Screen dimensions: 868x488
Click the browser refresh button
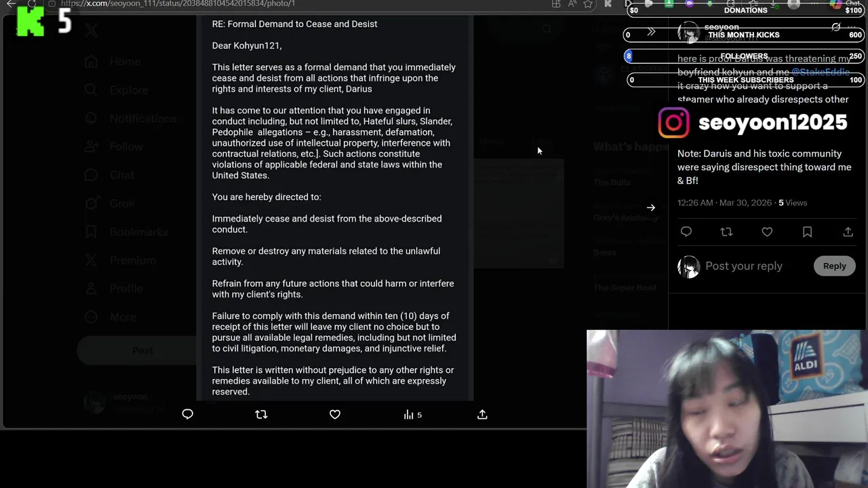[x=31, y=3]
